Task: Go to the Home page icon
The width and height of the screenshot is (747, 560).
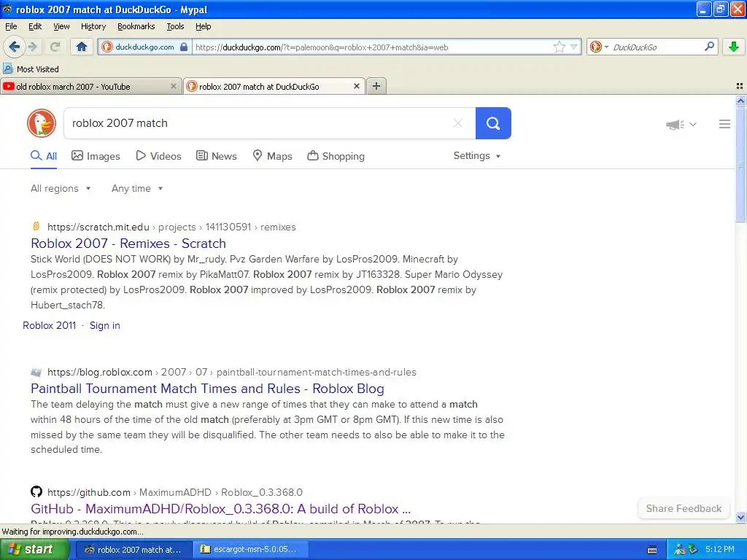Action: [82, 47]
